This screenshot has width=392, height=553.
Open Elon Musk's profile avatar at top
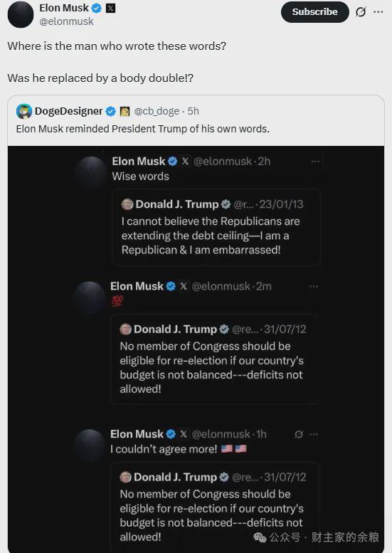(21, 14)
